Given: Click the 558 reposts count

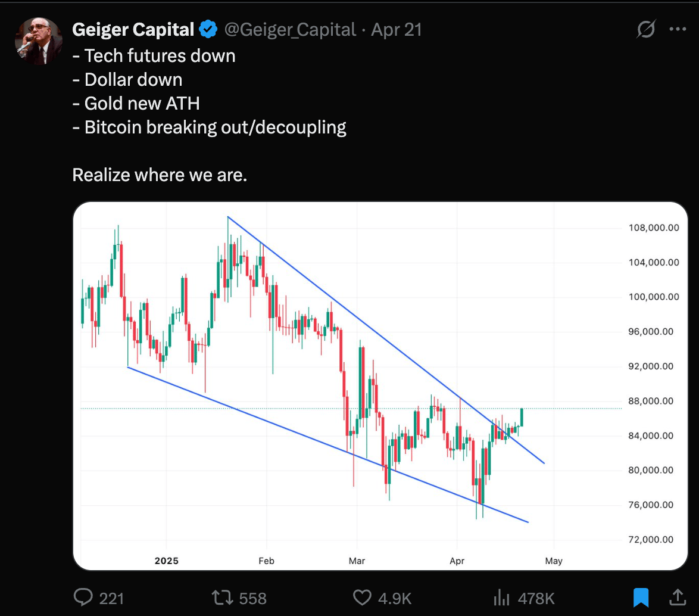Looking at the screenshot, I should pyautogui.click(x=253, y=598).
